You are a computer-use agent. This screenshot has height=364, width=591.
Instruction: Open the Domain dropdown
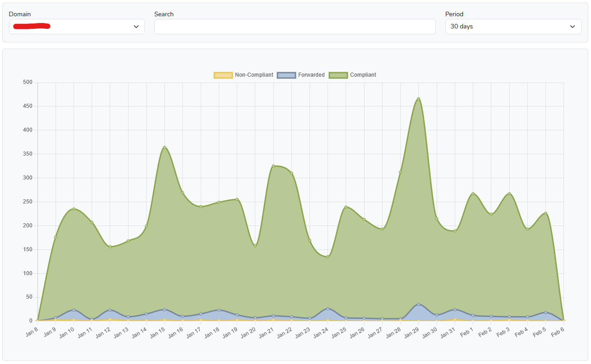click(x=77, y=27)
